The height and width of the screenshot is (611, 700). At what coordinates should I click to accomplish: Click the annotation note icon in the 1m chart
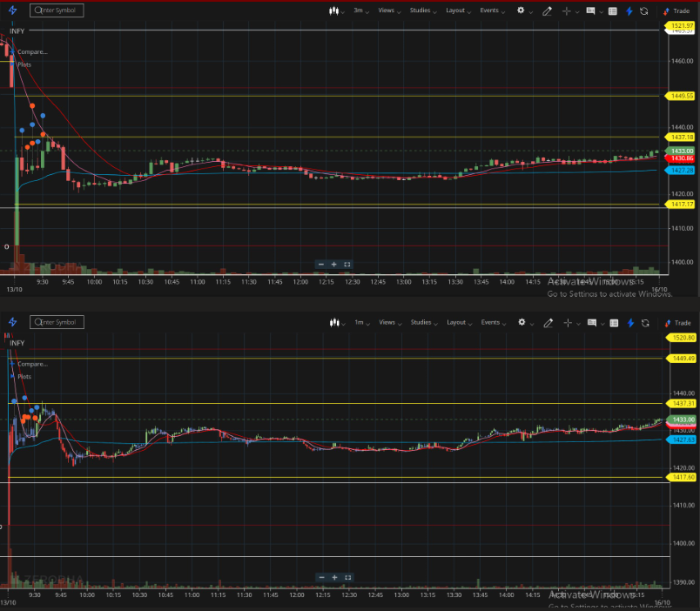click(592, 322)
